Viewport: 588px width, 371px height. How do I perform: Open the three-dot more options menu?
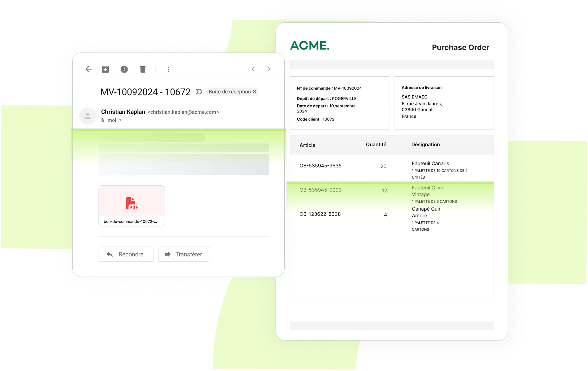click(x=168, y=70)
